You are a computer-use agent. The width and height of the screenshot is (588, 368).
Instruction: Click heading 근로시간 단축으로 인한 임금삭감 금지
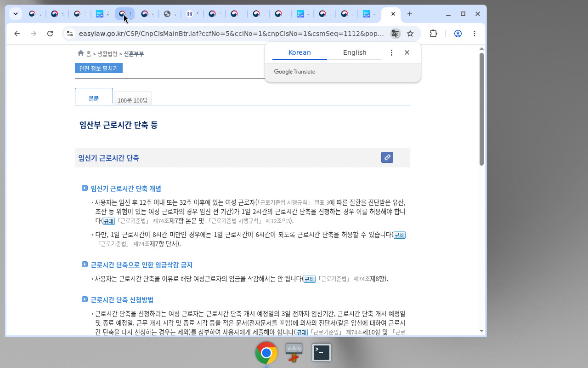tap(141, 265)
